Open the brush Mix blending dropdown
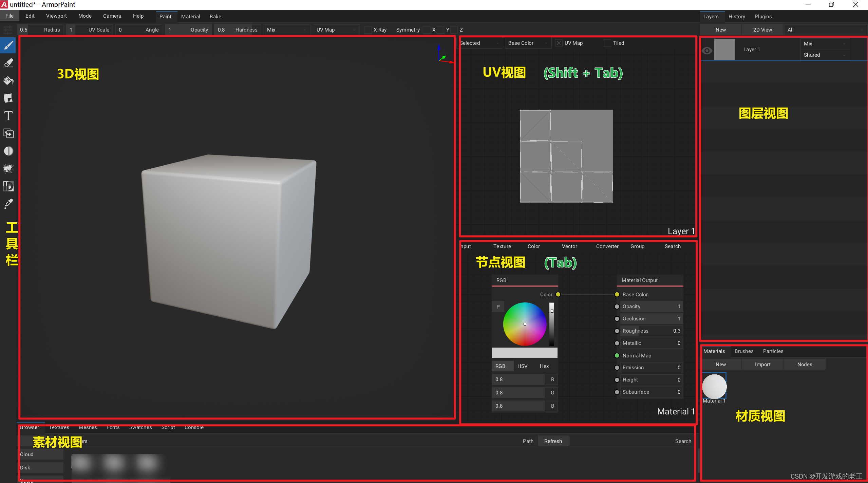This screenshot has width=868, height=483. point(286,30)
